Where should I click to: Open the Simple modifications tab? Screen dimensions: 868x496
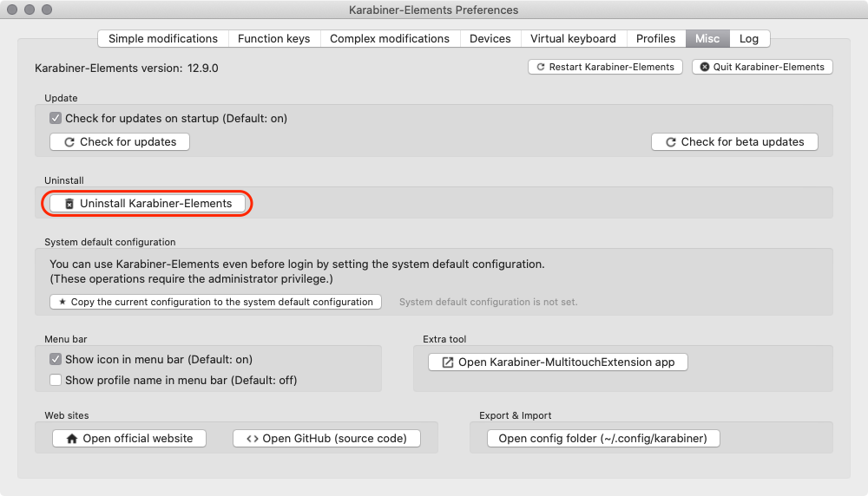(x=163, y=39)
